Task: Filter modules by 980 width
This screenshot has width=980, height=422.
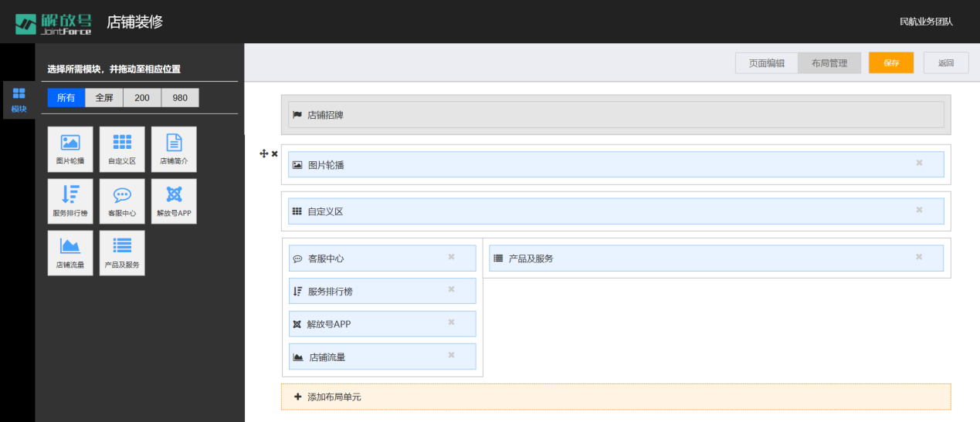Action: (180, 98)
